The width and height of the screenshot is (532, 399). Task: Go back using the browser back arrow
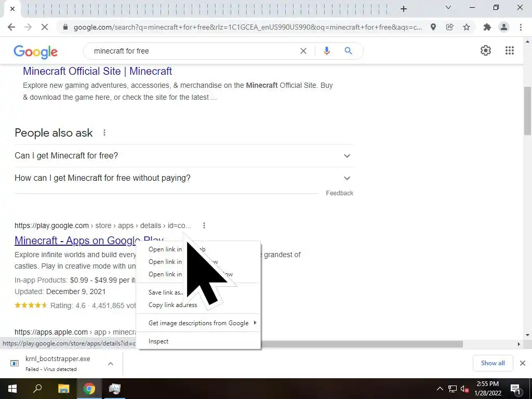11,27
